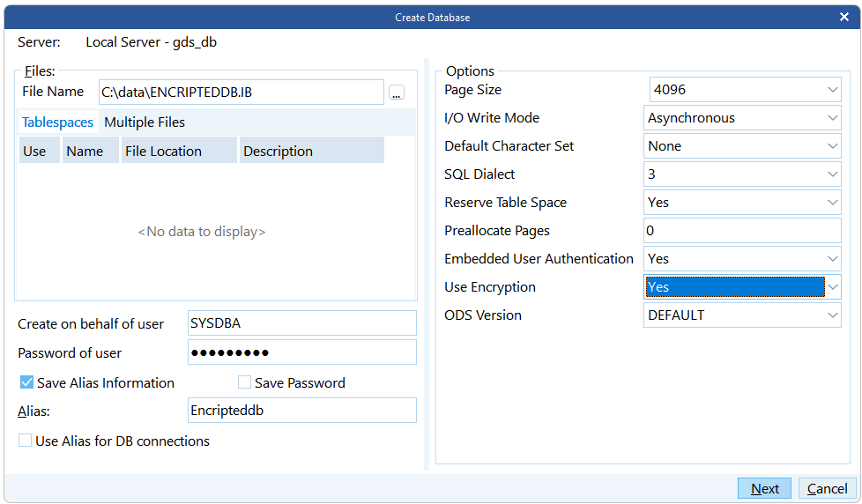
Task: Expand the I/O Write Mode dropdown
Action: [x=832, y=117]
